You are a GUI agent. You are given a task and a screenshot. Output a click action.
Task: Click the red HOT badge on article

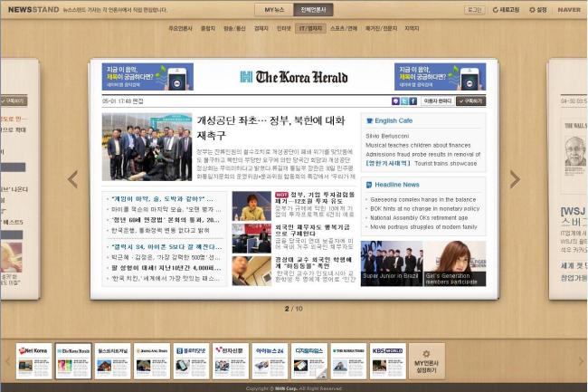281,195
